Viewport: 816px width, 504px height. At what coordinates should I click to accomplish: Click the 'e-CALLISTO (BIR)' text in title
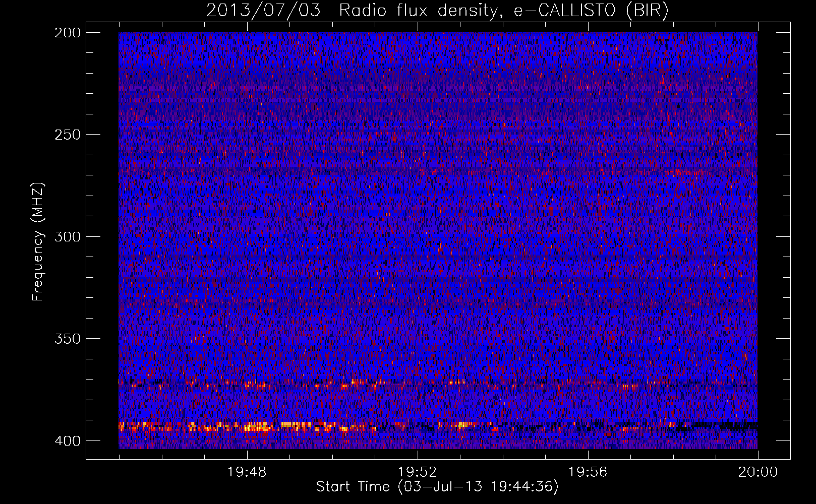pyautogui.click(x=591, y=11)
